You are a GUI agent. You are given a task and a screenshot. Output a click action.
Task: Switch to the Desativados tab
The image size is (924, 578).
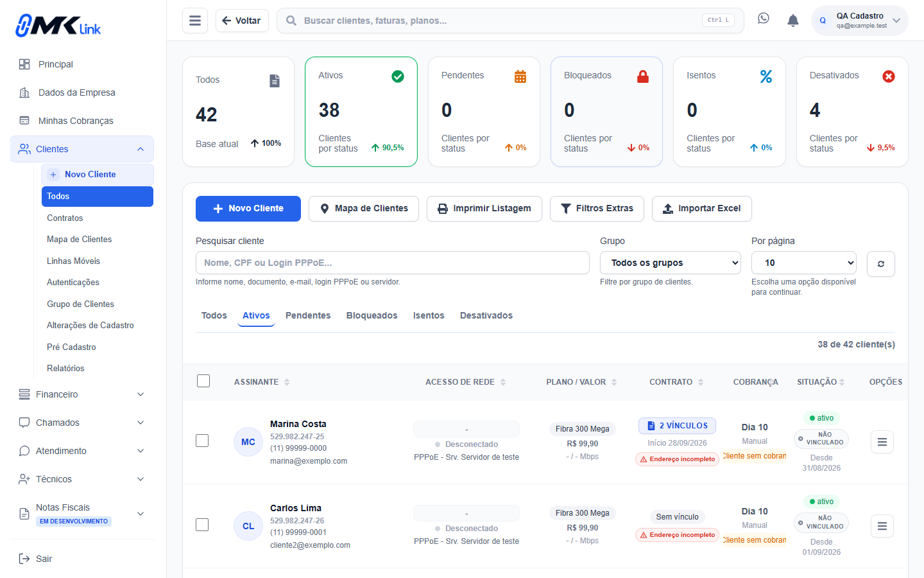click(486, 315)
